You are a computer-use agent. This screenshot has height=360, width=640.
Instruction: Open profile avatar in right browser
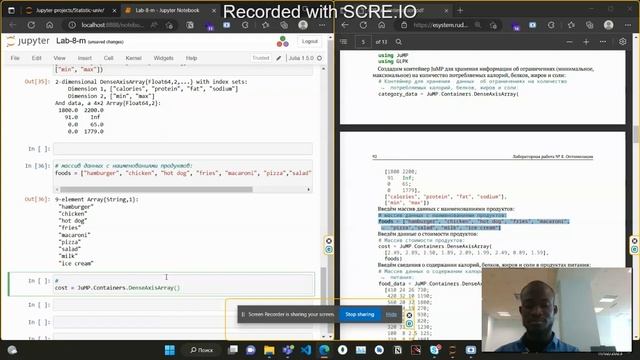tap(609, 25)
